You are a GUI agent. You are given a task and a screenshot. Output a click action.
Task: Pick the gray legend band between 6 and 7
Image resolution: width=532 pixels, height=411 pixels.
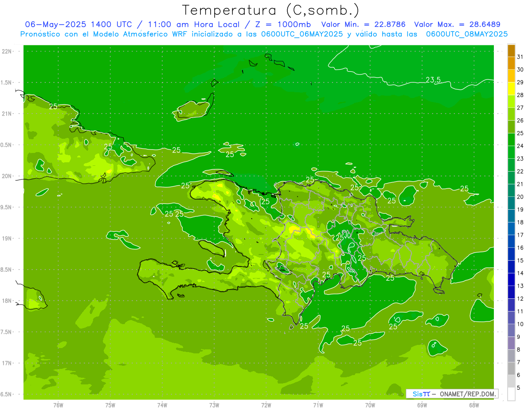point(511,368)
